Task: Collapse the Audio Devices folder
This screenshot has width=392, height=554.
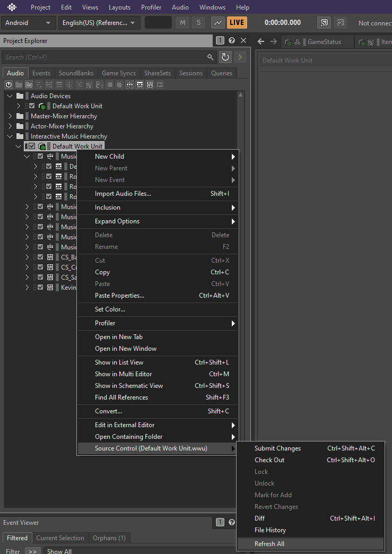Action: click(x=10, y=96)
